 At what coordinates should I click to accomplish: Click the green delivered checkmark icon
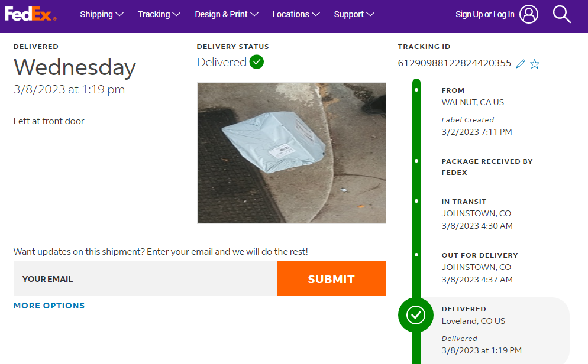pyautogui.click(x=256, y=62)
